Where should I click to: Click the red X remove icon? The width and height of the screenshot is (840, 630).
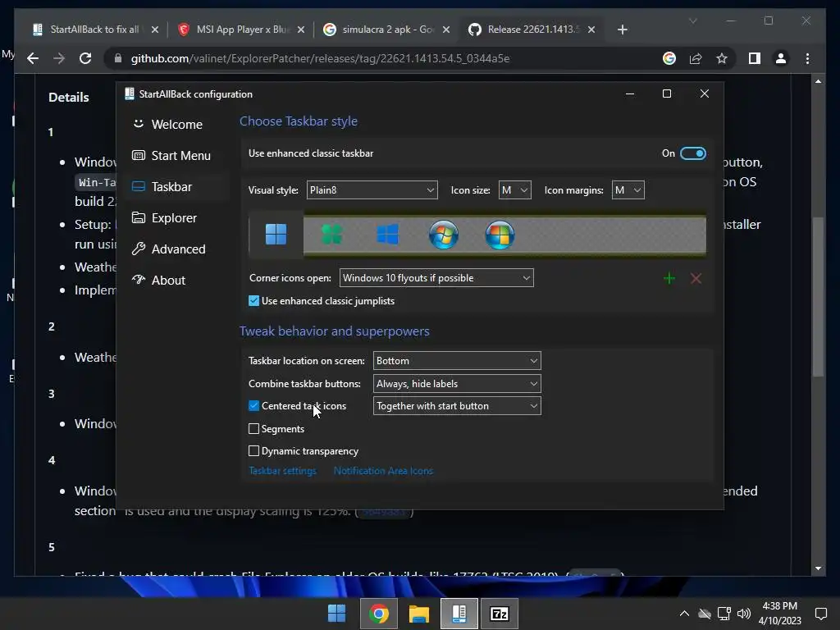(x=696, y=278)
